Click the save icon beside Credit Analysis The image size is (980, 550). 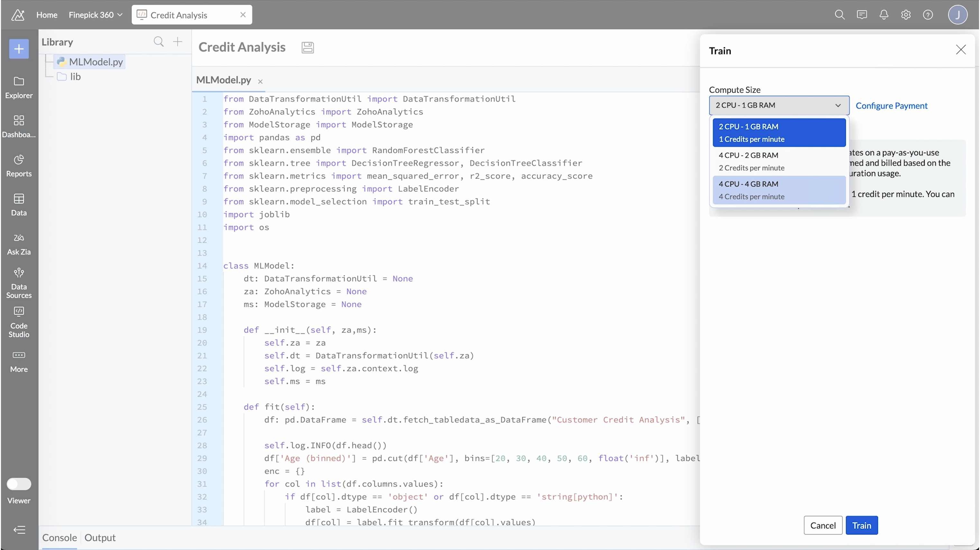[307, 48]
